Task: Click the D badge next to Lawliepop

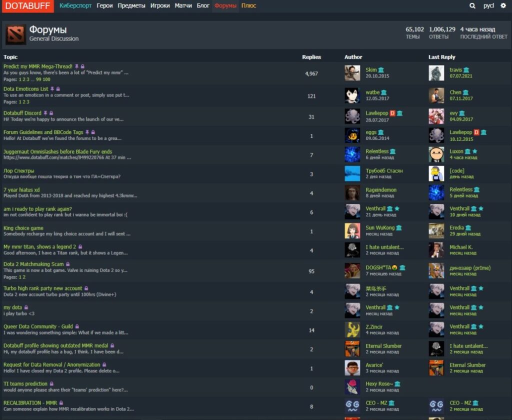Action: pos(392,113)
